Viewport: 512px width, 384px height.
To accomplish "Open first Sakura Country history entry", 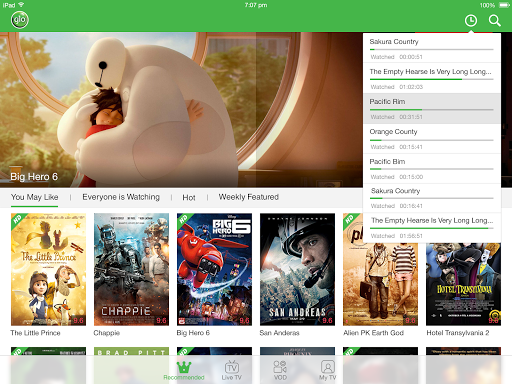I will coord(432,48).
